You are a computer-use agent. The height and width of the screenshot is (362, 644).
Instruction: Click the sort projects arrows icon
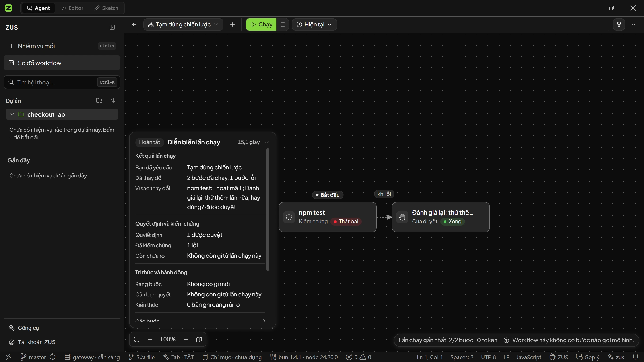pos(112,101)
